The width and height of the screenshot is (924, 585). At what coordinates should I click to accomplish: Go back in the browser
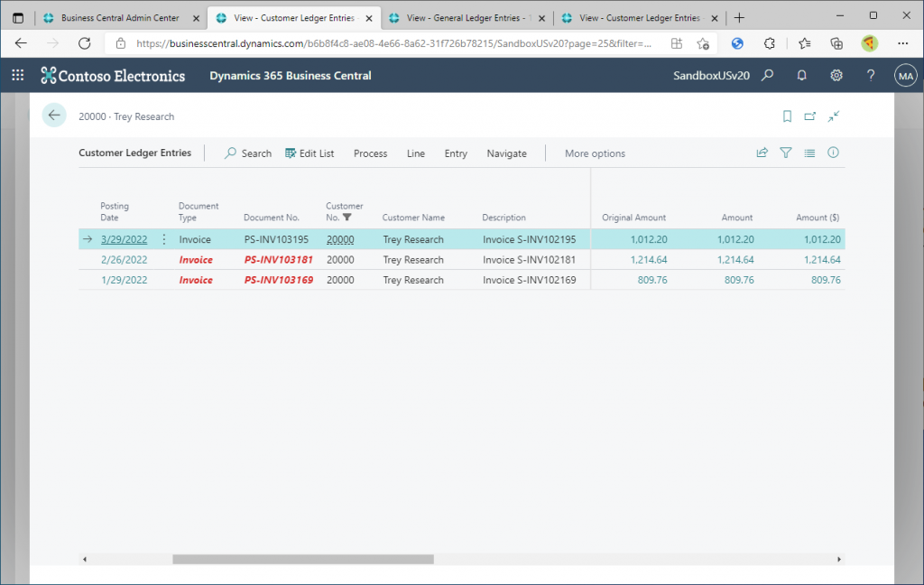tap(21, 43)
